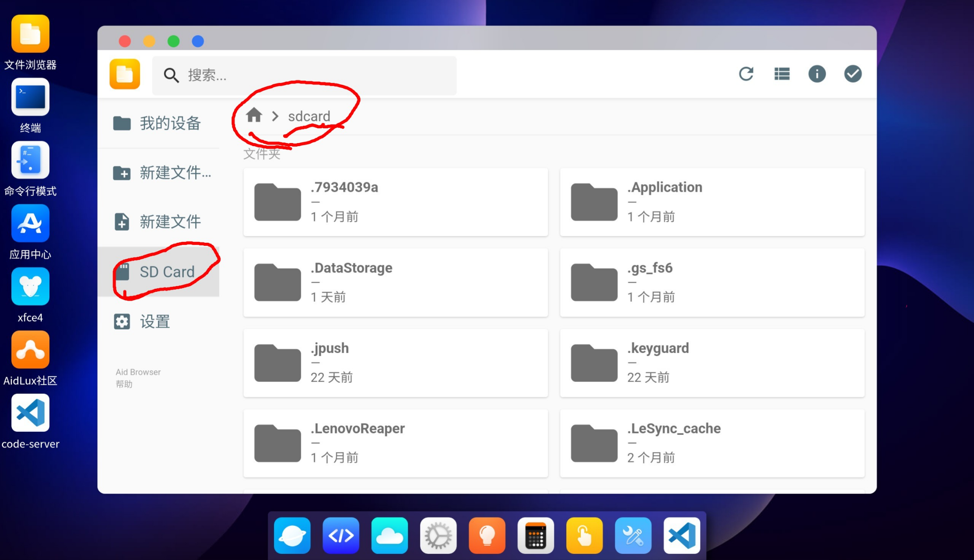Screen dimensions: 974x560
Task: Click the 帮助 help link
Action: tap(124, 384)
